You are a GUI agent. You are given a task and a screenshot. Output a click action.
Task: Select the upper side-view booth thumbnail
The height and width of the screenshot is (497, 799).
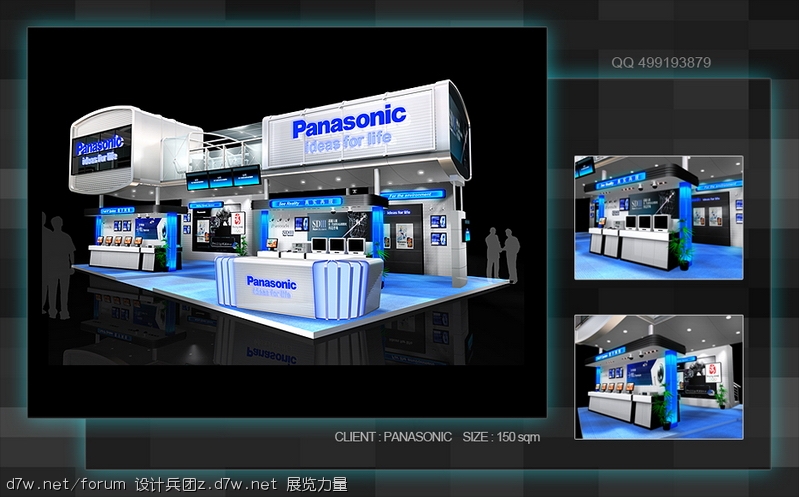(658, 218)
